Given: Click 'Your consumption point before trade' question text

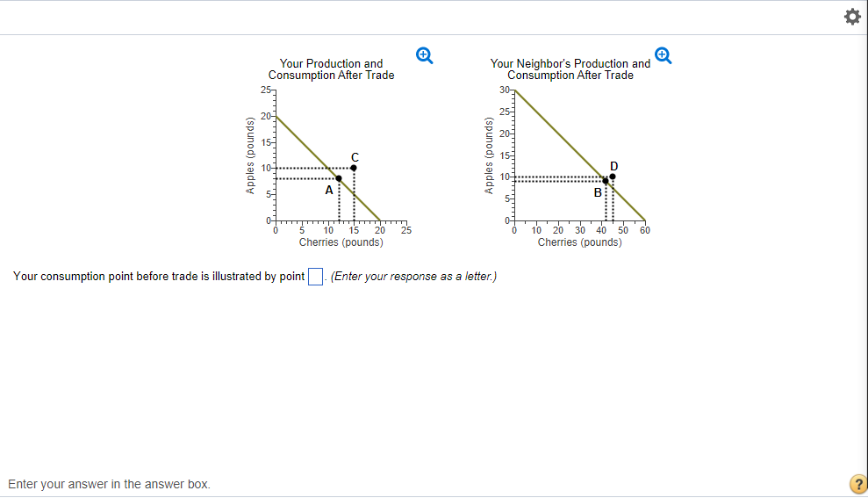Looking at the screenshot, I should pos(159,277).
